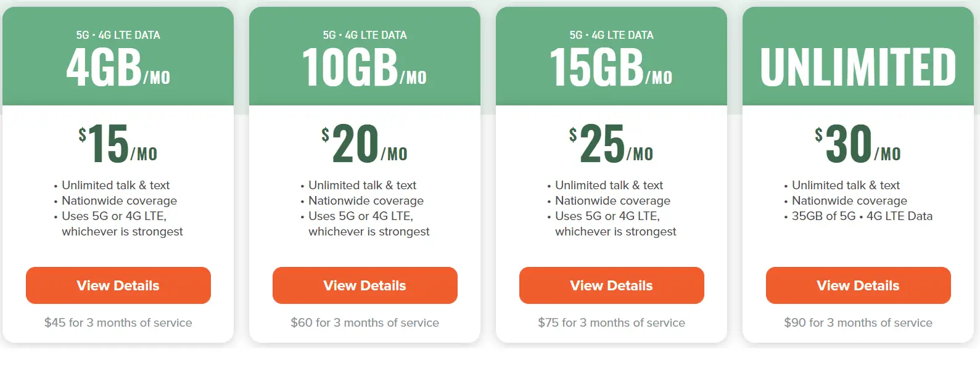Click View Details on the 4GB plan
The image size is (980, 368).
[118, 285]
